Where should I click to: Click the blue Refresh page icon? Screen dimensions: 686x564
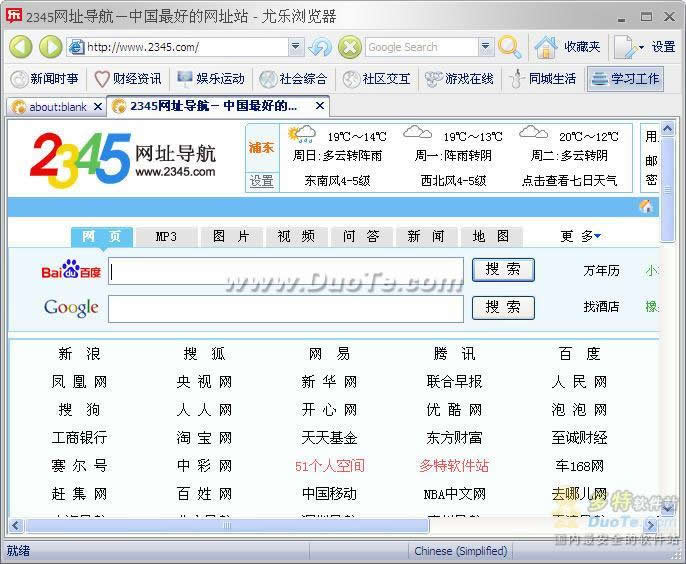[320, 47]
